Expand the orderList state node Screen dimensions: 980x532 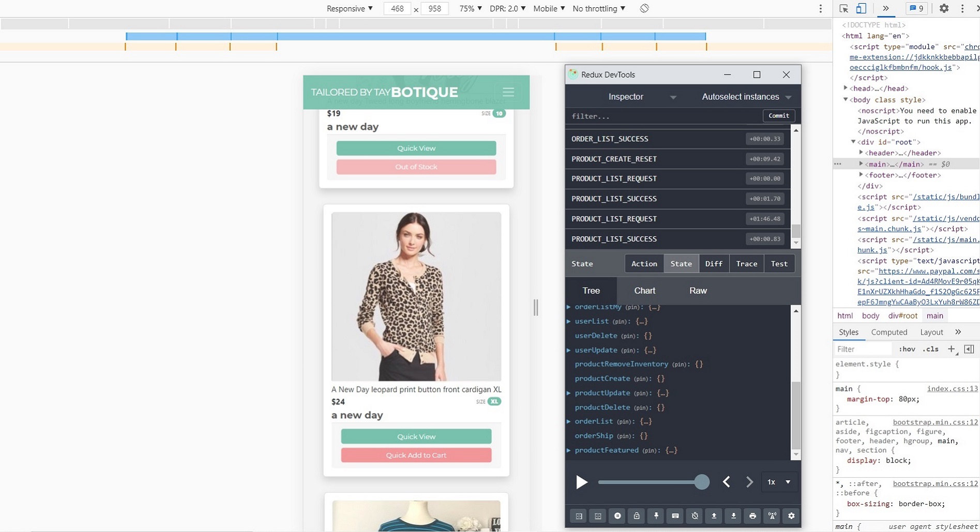[x=569, y=422]
